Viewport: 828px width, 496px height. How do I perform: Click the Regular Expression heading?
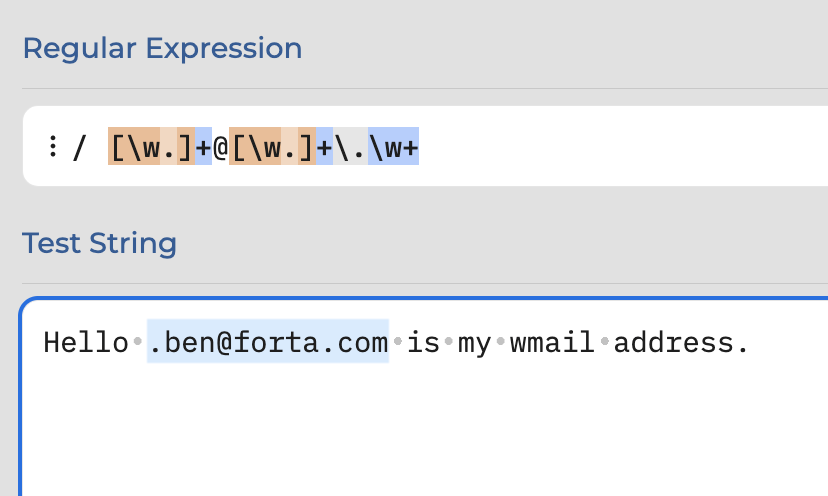tap(163, 49)
